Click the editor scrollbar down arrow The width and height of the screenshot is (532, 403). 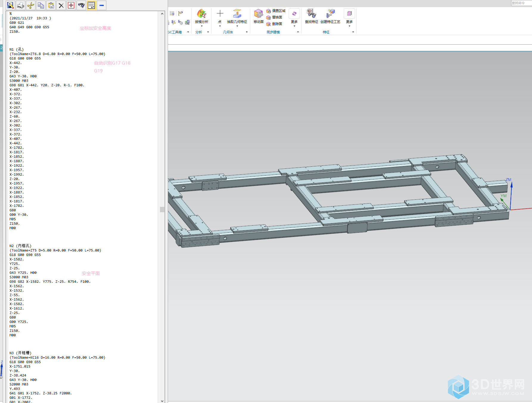point(162,401)
